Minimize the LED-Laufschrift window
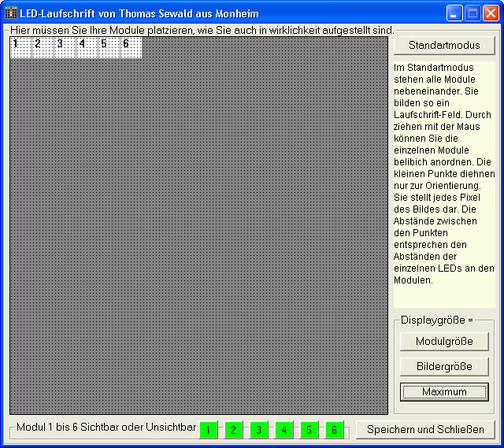The width and height of the screenshot is (504, 448). point(454,13)
